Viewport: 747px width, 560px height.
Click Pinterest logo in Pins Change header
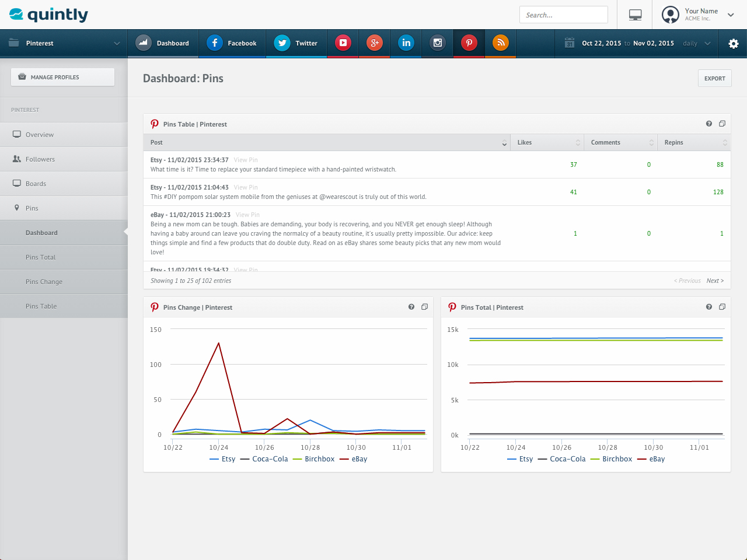coord(155,307)
